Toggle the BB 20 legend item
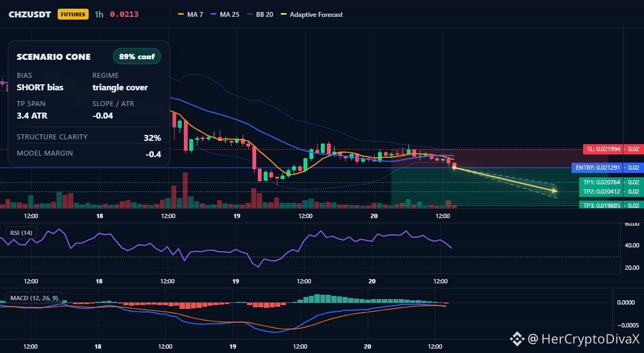644x353 pixels. point(261,14)
